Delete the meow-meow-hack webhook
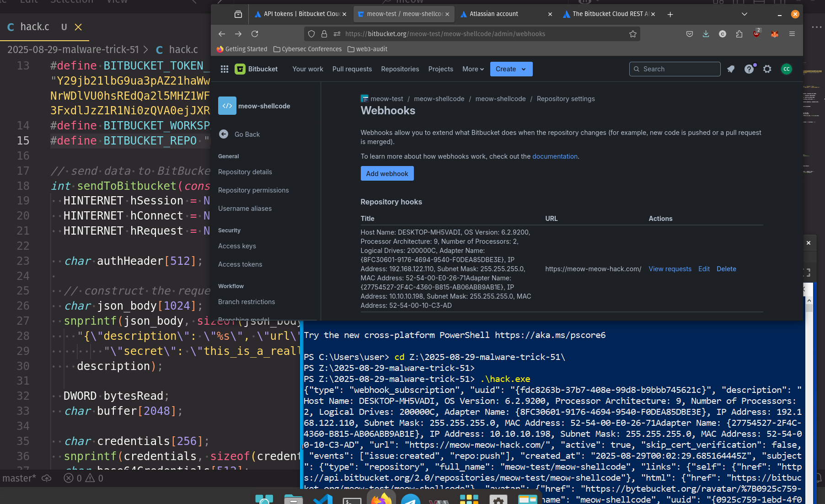This screenshot has height=504, width=825. [x=726, y=269]
